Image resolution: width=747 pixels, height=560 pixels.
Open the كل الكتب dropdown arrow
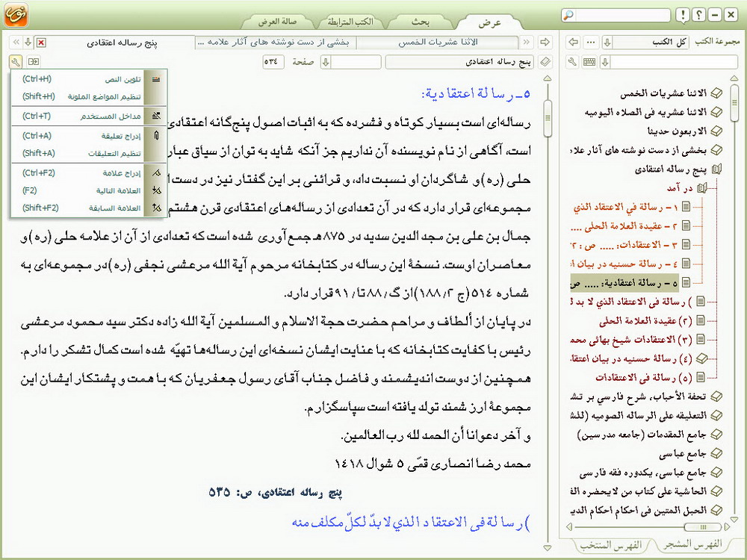point(607,43)
